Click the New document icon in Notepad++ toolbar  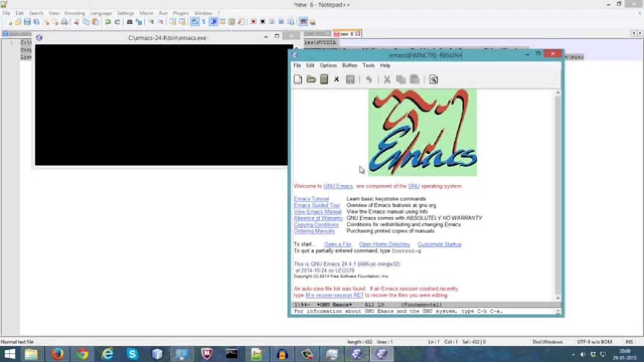(x=10, y=22)
